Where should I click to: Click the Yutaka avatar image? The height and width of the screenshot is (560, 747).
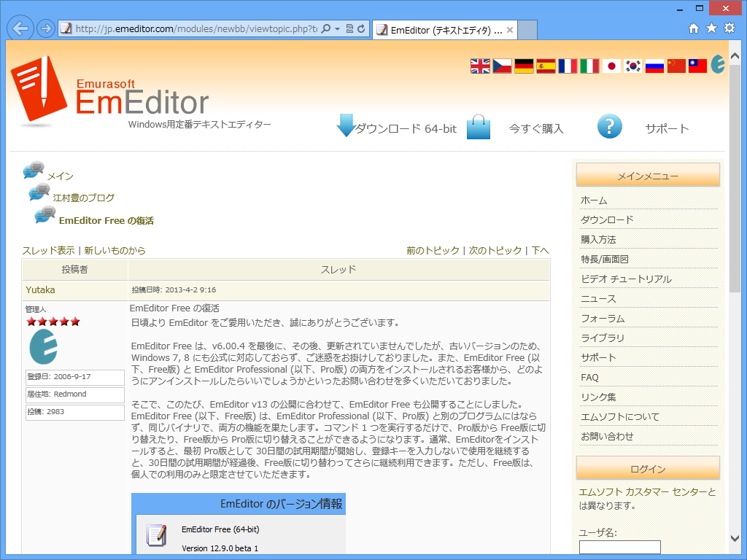pyautogui.click(x=44, y=346)
